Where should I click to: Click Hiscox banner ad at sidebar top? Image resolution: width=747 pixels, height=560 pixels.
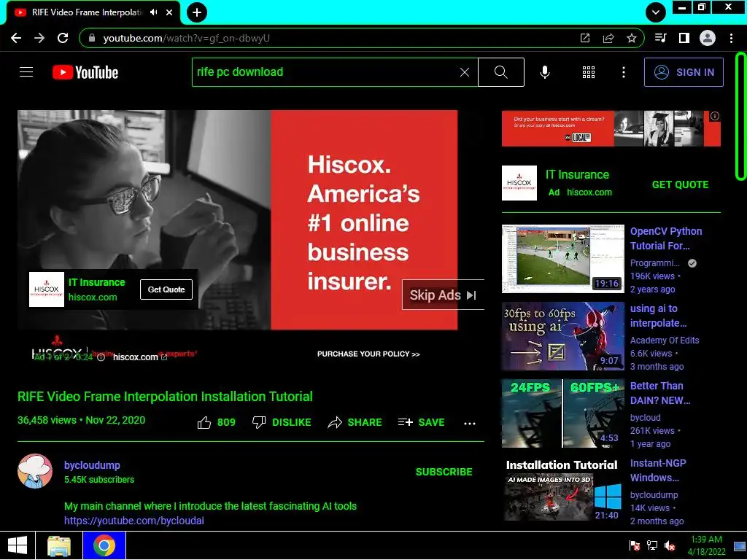(611, 128)
